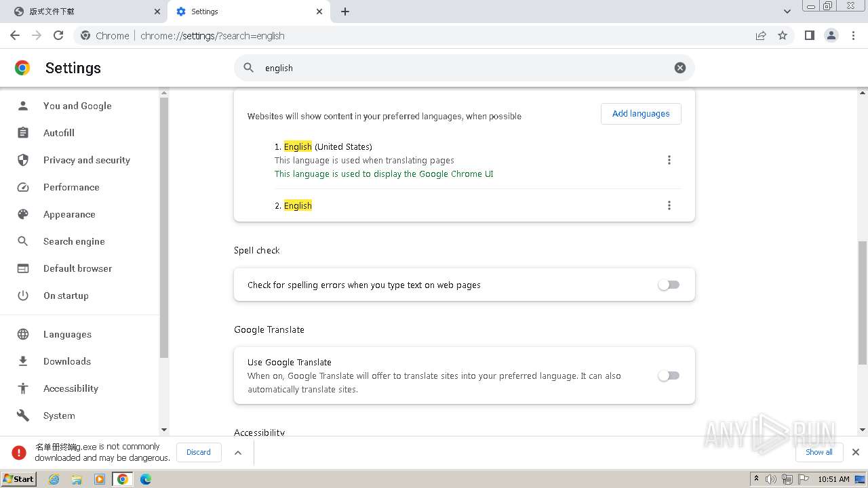868x488 pixels.
Task: Open Chrome's three-dot menu
Action: click(x=853, y=35)
